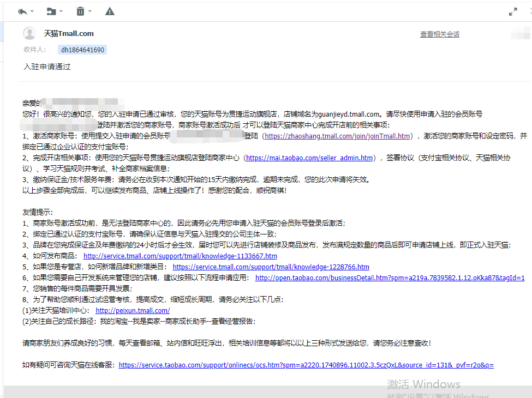Click sender name 天猫Tmall.com
The image size is (532, 398).
click(x=69, y=34)
